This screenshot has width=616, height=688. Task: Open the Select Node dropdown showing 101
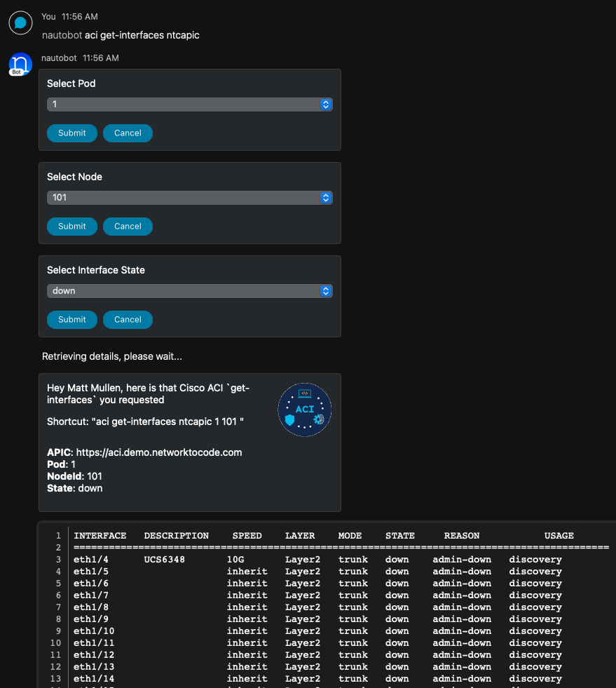(x=189, y=198)
